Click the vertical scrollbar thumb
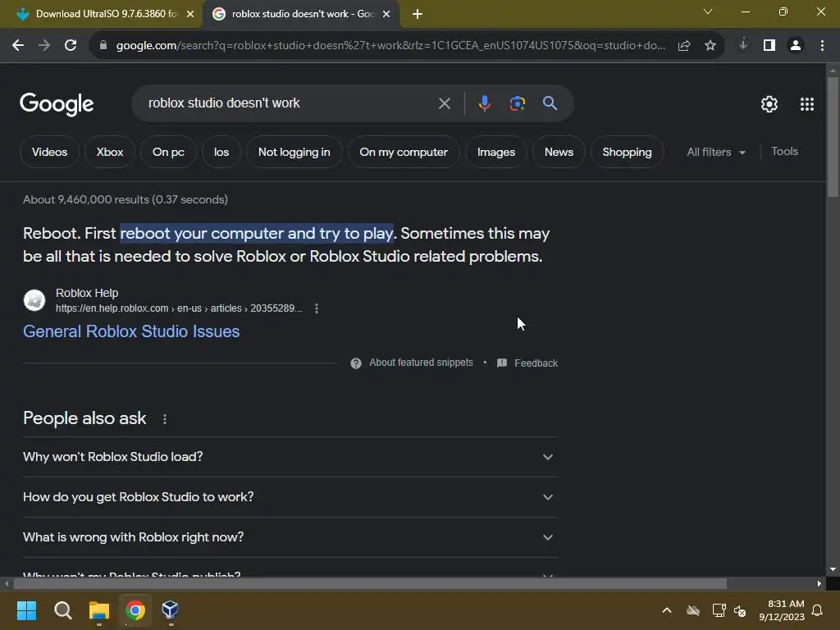The image size is (840, 630). coord(833,137)
